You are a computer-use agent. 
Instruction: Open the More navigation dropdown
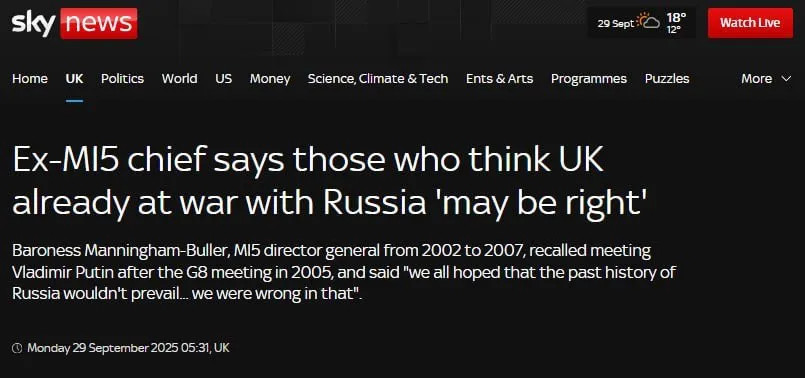(x=766, y=79)
